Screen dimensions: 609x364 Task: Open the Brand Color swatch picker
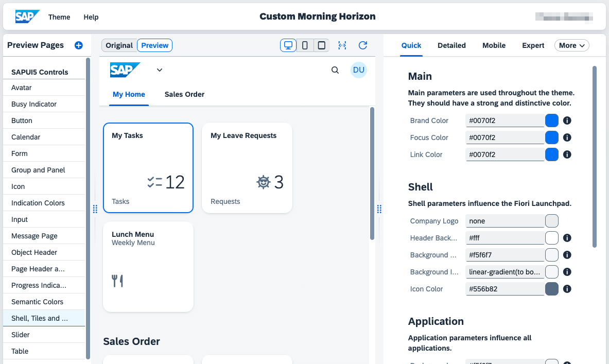point(551,120)
